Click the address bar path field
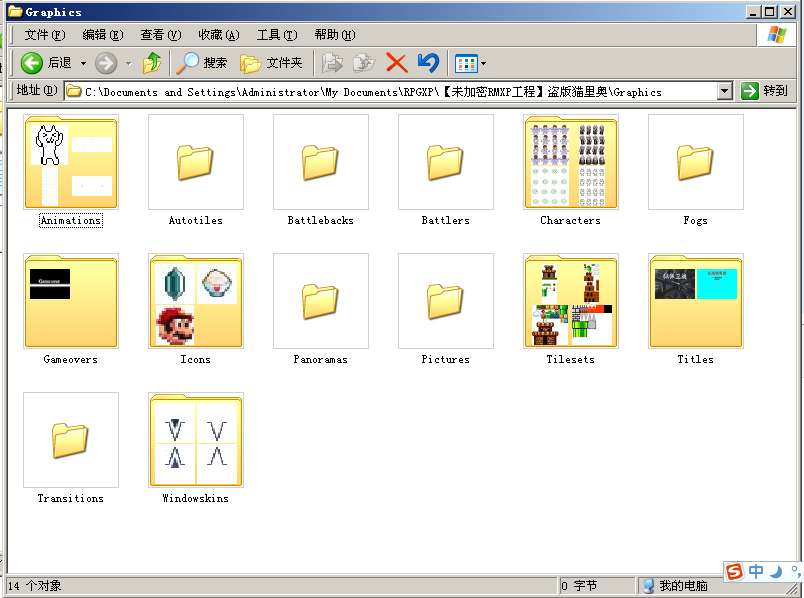This screenshot has width=804, height=598. pos(391,91)
